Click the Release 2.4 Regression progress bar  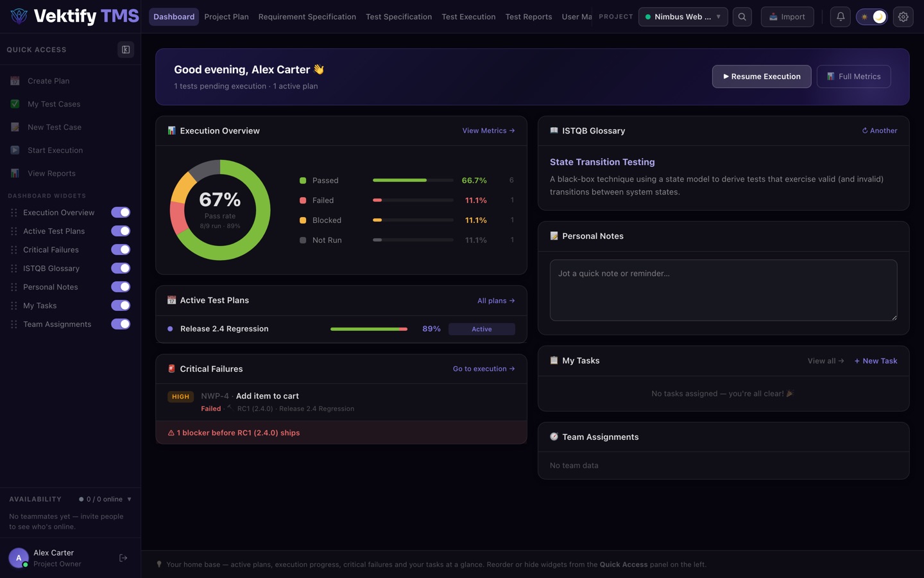[369, 329]
